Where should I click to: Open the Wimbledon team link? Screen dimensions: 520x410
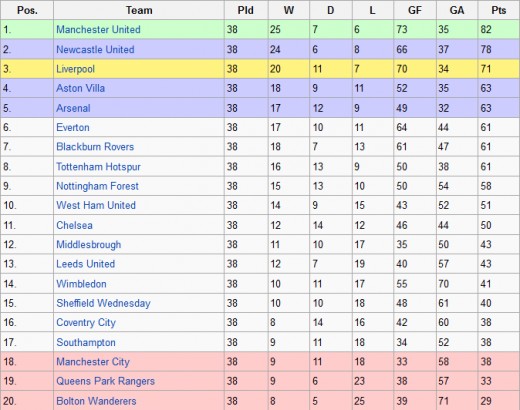pyautogui.click(x=81, y=284)
